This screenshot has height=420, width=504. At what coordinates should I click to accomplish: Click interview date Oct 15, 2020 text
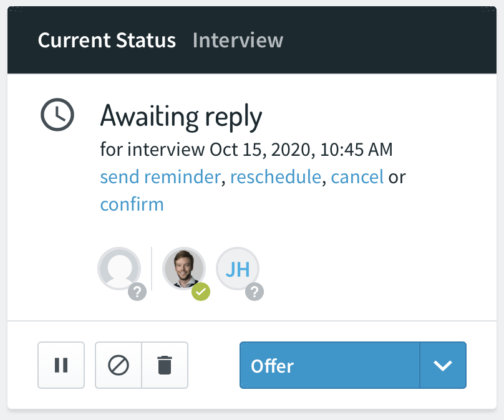(261, 150)
